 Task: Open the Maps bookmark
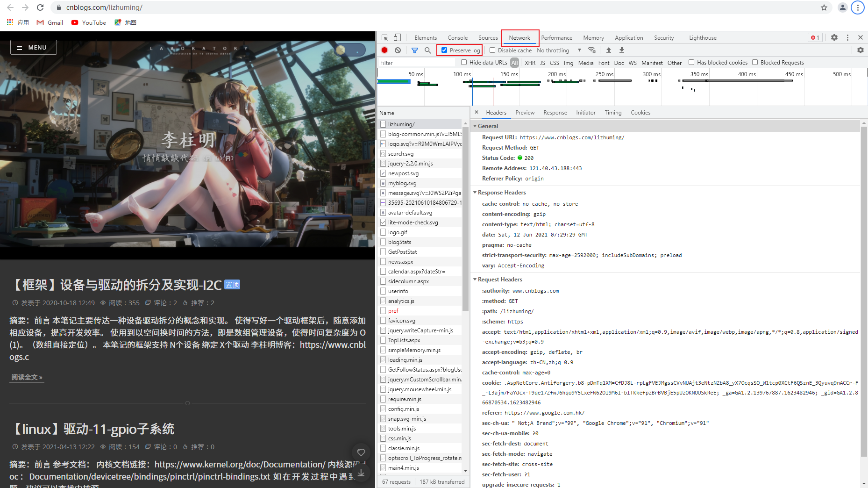point(125,22)
